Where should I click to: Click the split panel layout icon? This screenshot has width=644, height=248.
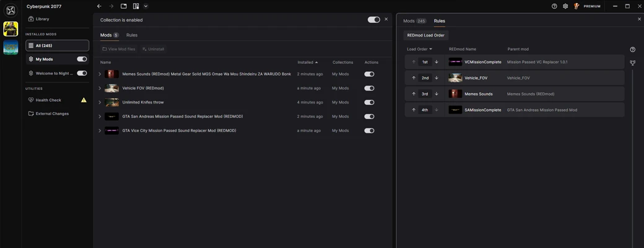coord(136,6)
